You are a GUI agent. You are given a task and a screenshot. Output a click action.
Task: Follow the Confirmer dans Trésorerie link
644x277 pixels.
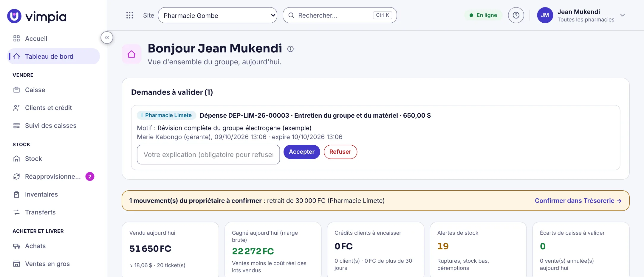[x=578, y=201]
